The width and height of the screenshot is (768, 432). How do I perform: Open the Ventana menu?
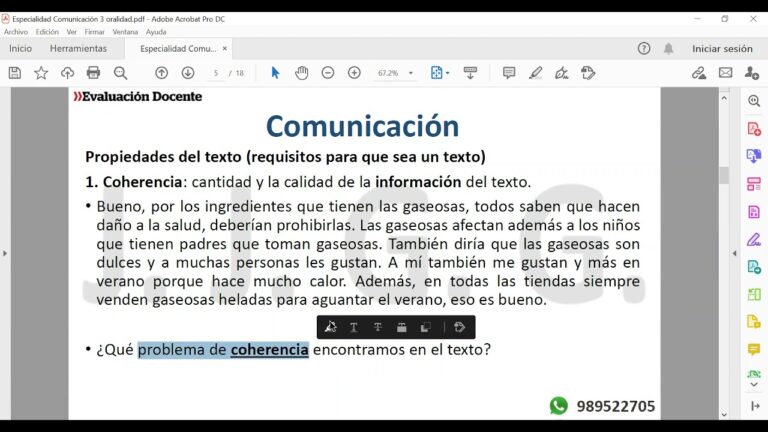click(x=125, y=32)
